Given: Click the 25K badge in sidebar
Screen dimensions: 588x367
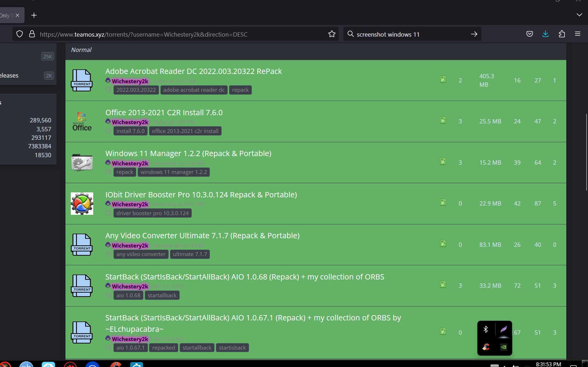Looking at the screenshot, I should (48, 56).
